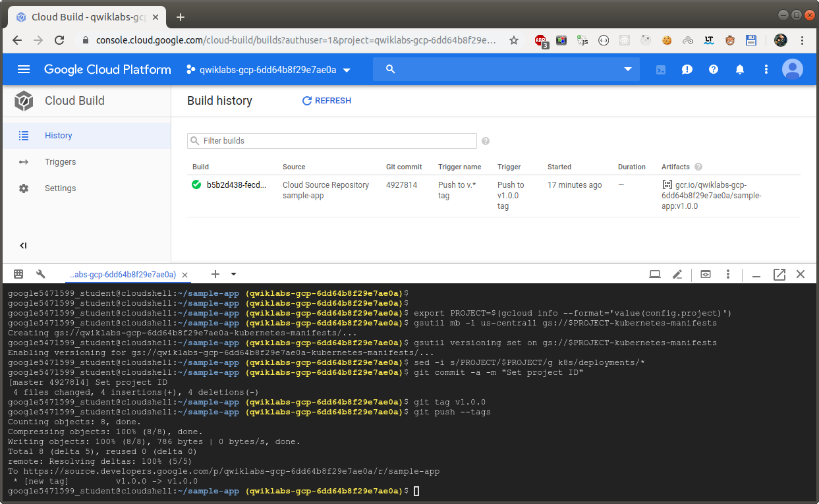The image size is (819, 504).
Task: Click the Google Cloud search field
Action: pos(506,69)
